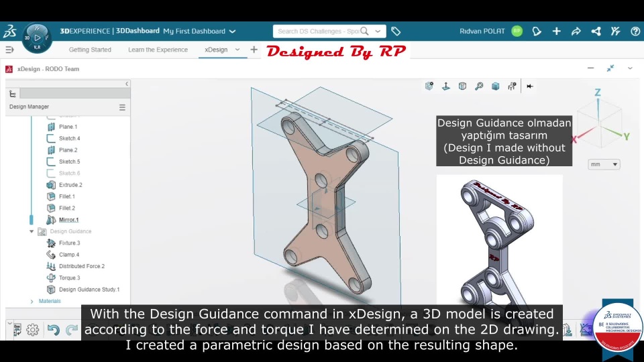Select Sketch.6 in the tree
The height and width of the screenshot is (362, 644).
(69, 173)
